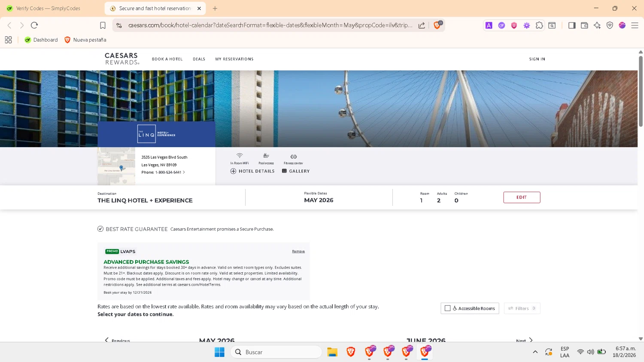This screenshot has width=644, height=362.
Task: Open the Dashboard bookmark
Action: tap(41, 40)
